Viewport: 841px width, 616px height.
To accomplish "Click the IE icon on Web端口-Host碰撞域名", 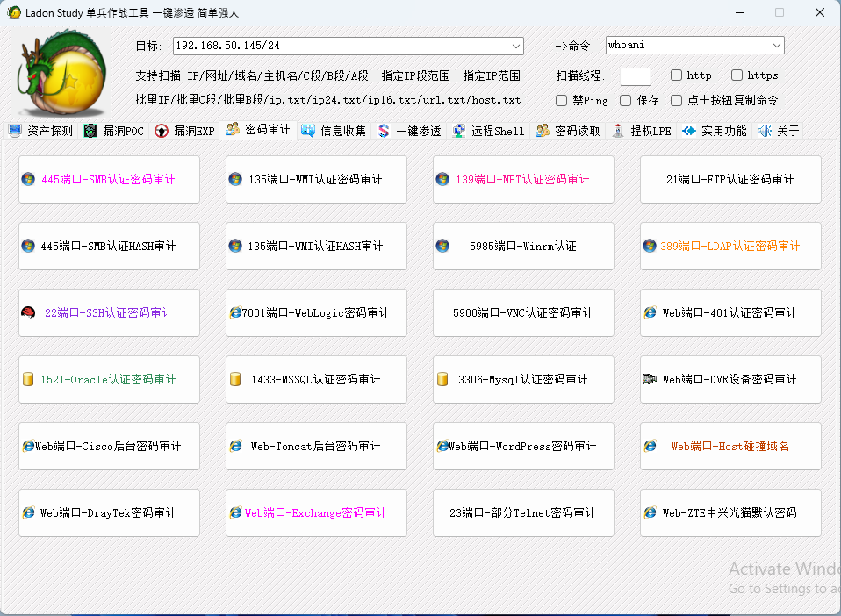I will (x=650, y=446).
